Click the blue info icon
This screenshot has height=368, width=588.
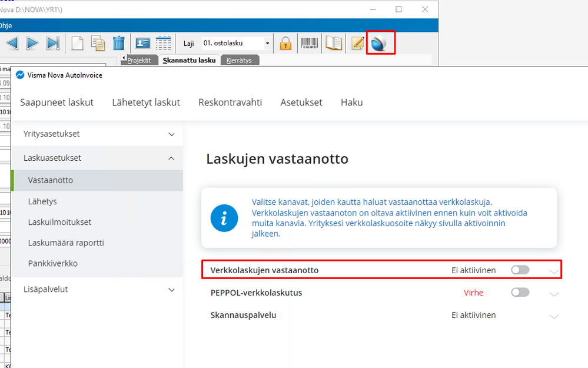point(224,218)
